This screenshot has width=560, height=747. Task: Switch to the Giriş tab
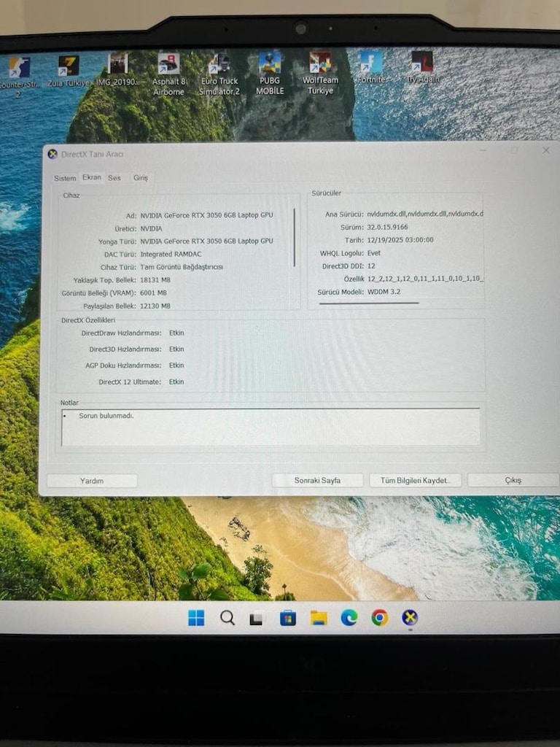point(141,178)
